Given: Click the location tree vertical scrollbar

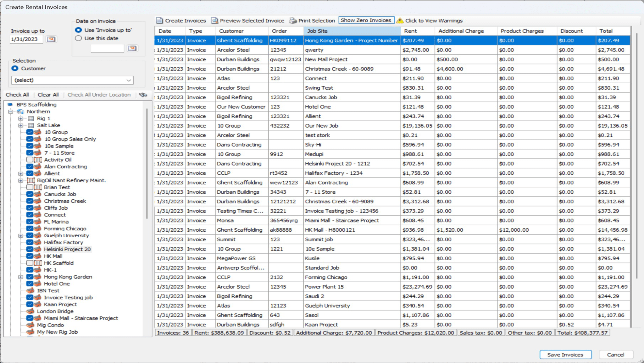Looking at the screenshot, I should point(147,163).
